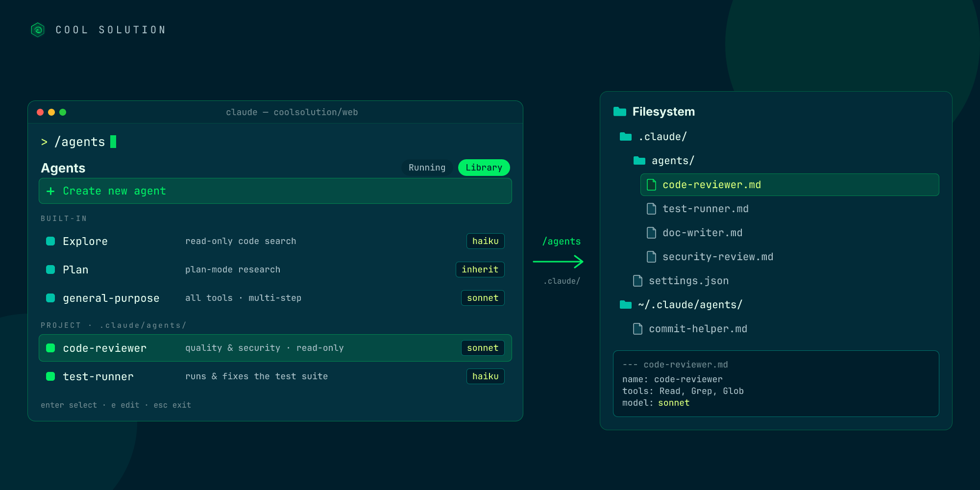Click the 'PROJECT · .claude/agents/' section label
This screenshot has width=980, height=490.
pyautogui.click(x=114, y=325)
